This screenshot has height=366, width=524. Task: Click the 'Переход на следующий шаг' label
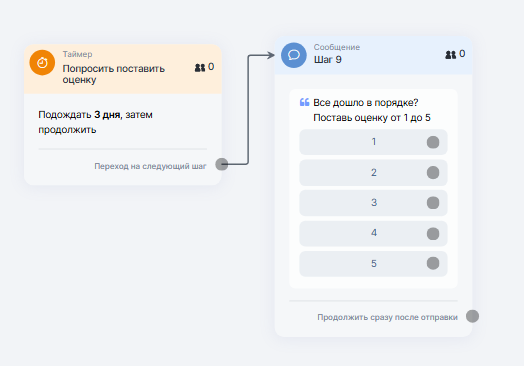[150, 166]
